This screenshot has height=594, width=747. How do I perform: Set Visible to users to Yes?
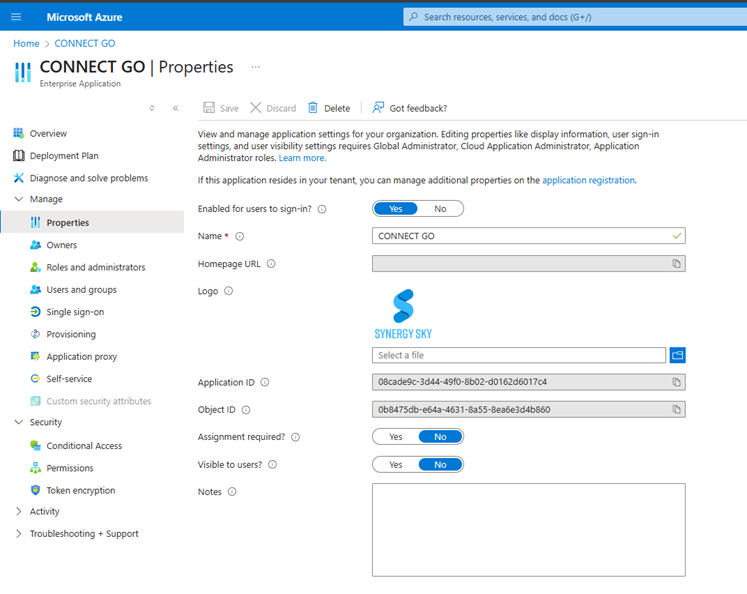(395, 464)
